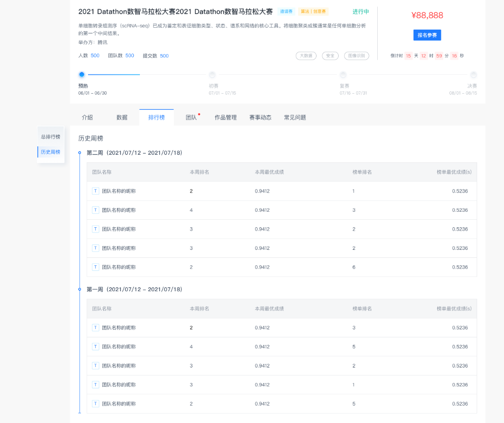
Task: Click 本周排名 header in 第二周 table
Action: click(199, 172)
